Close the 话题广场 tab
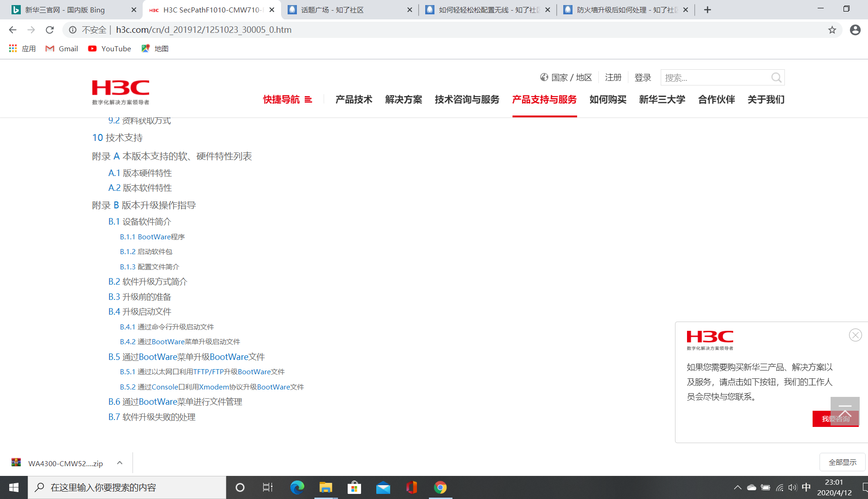 coord(410,10)
